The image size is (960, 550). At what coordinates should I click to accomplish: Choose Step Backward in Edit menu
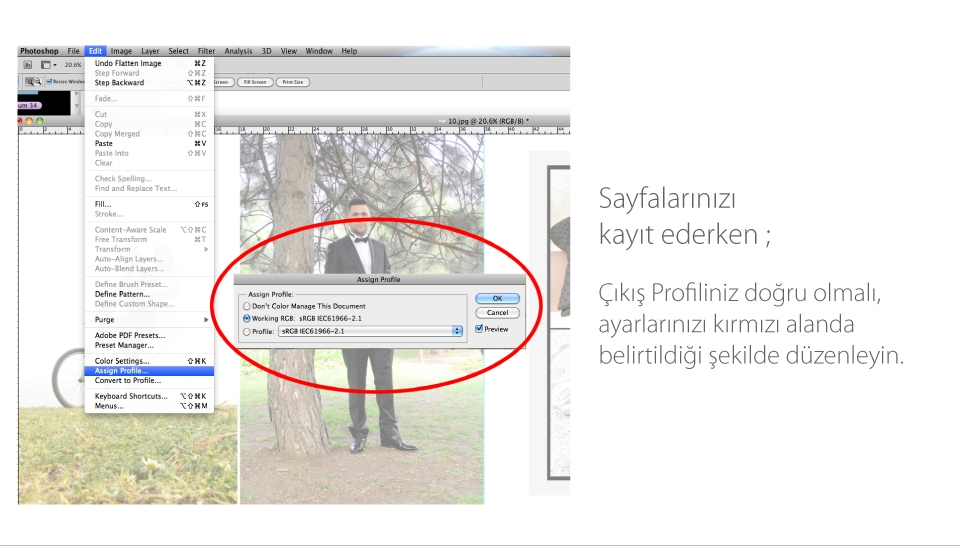[x=149, y=83]
